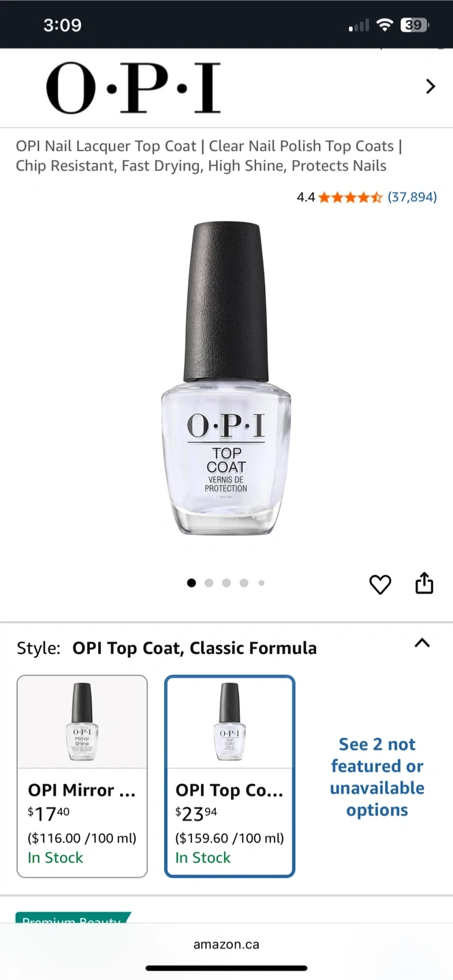Tap the star rating icons
Viewport: 453px width, 980px height.
coord(350,197)
